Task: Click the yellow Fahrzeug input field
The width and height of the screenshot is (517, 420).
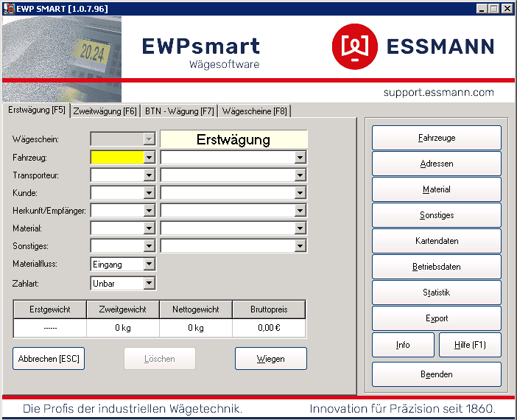Action: click(x=116, y=157)
